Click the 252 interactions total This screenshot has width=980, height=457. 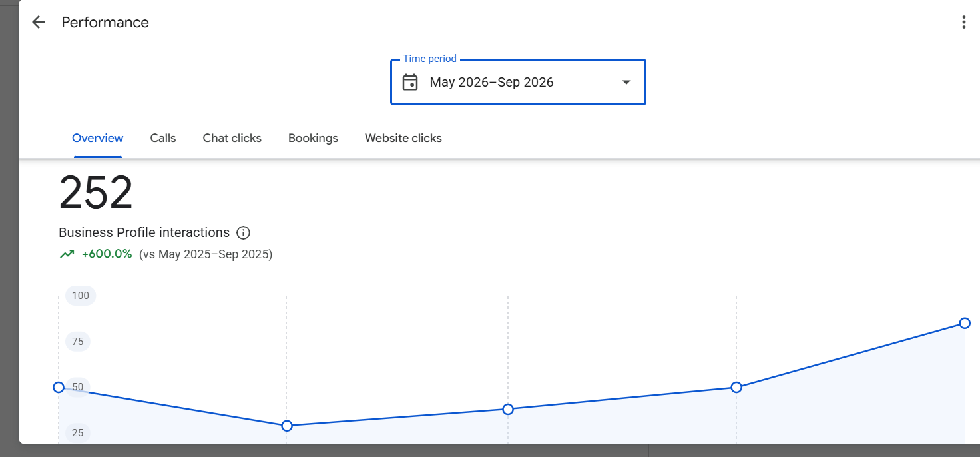96,193
